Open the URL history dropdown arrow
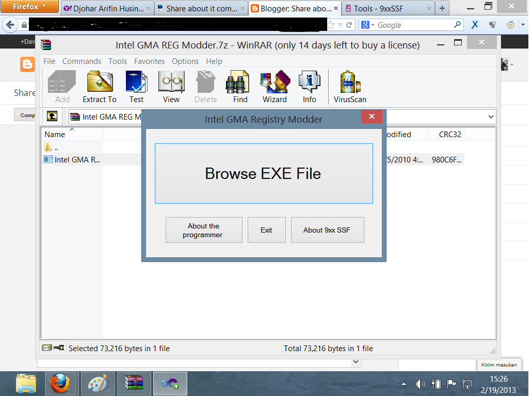 click(x=340, y=25)
